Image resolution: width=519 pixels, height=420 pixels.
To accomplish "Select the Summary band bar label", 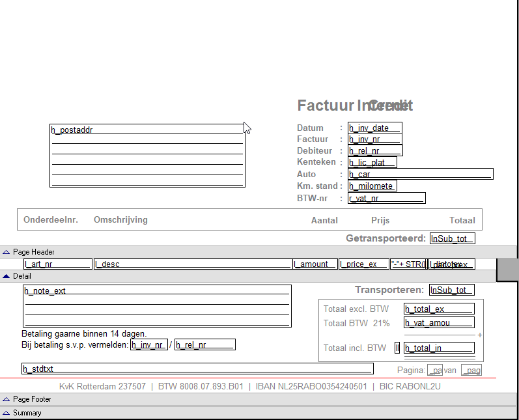I will 27,413.
